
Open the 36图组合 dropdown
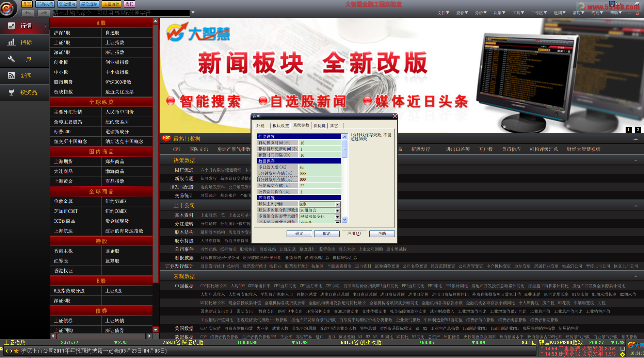[337, 210]
